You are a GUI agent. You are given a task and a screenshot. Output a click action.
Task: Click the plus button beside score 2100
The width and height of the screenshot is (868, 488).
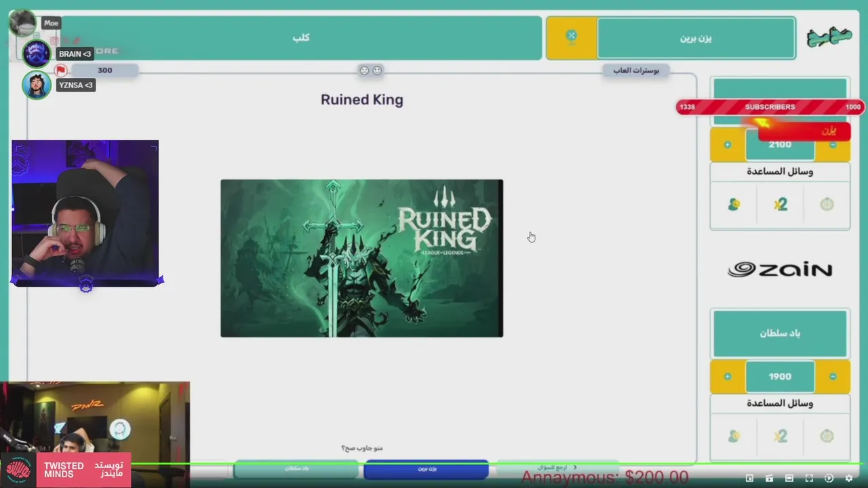728,144
